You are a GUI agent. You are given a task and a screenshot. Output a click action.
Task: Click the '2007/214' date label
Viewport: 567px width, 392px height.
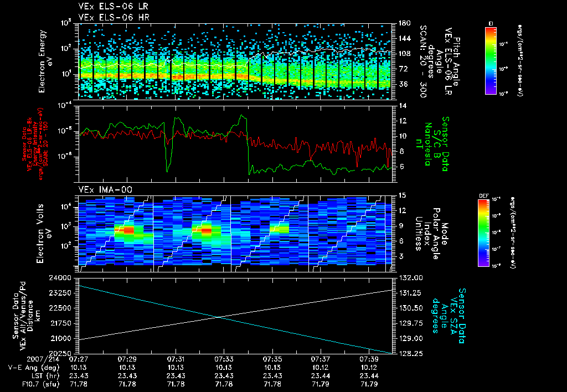tap(43, 360)
